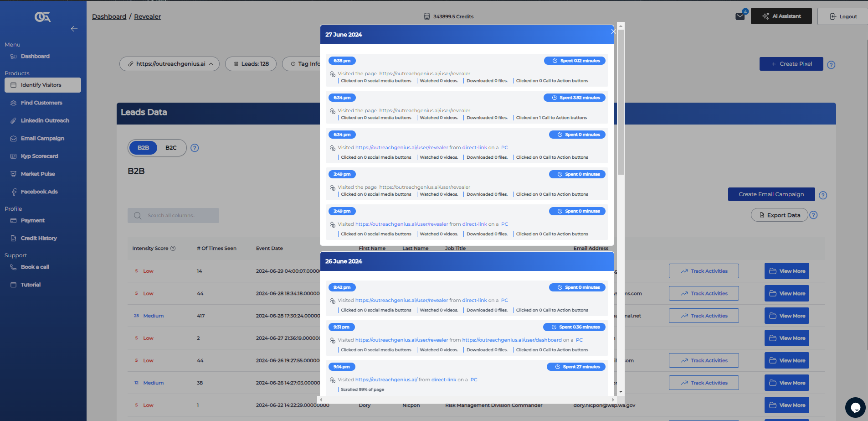Viewport: 868px width, 421px height.
Task: View Credit History
Action: pos(39,239)
